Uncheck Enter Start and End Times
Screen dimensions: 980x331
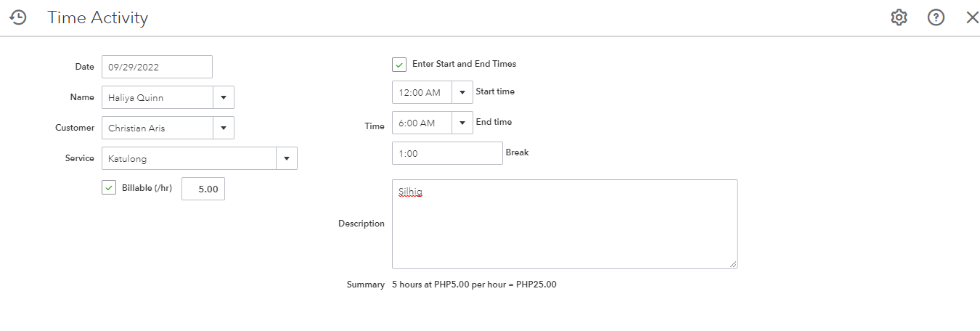tap(399, 65)
